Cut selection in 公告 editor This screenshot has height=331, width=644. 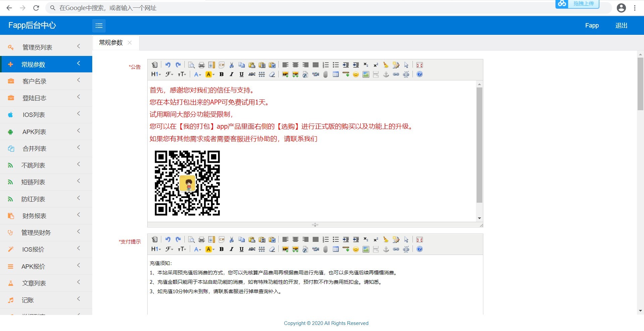click(x=232, y=65)
